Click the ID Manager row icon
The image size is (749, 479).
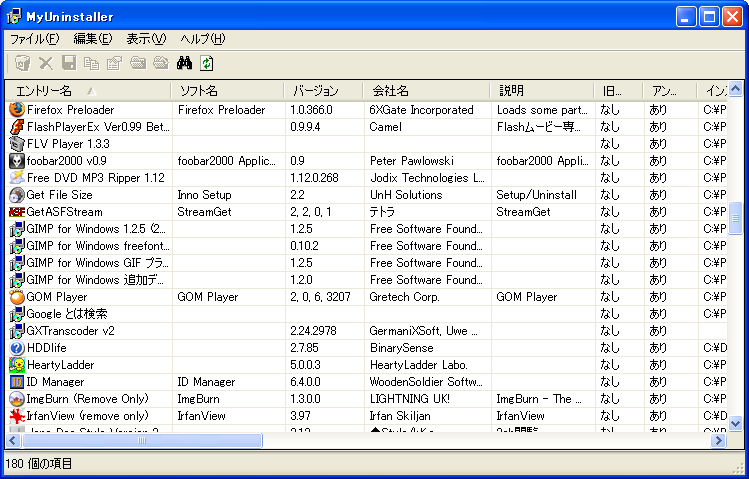pos(17,382)
